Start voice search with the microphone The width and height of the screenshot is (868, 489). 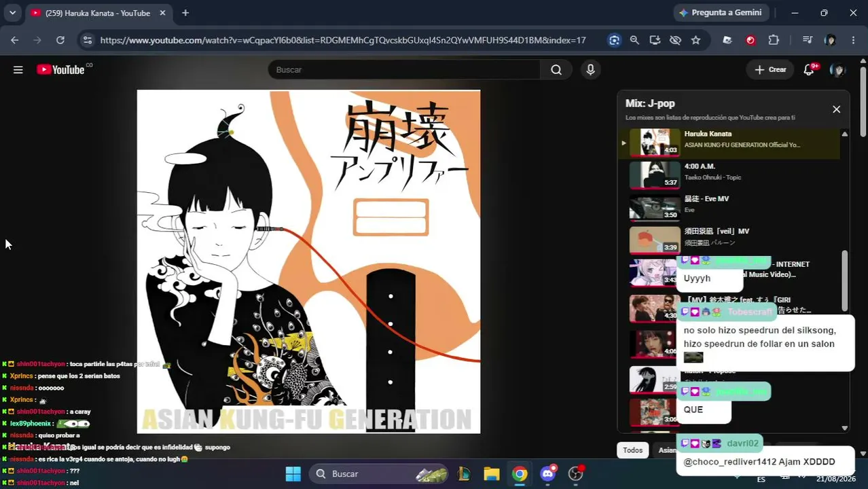coord(590,69)
